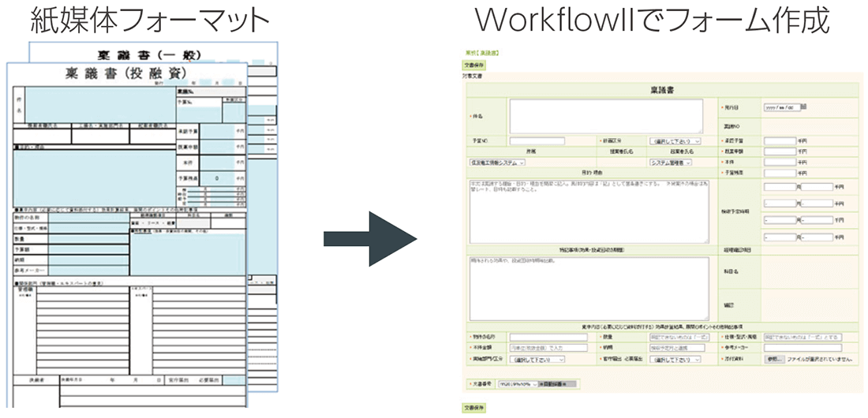Focus the 目的・理由 text area
This screenshot has height=418, width=868.
[589, 211]
